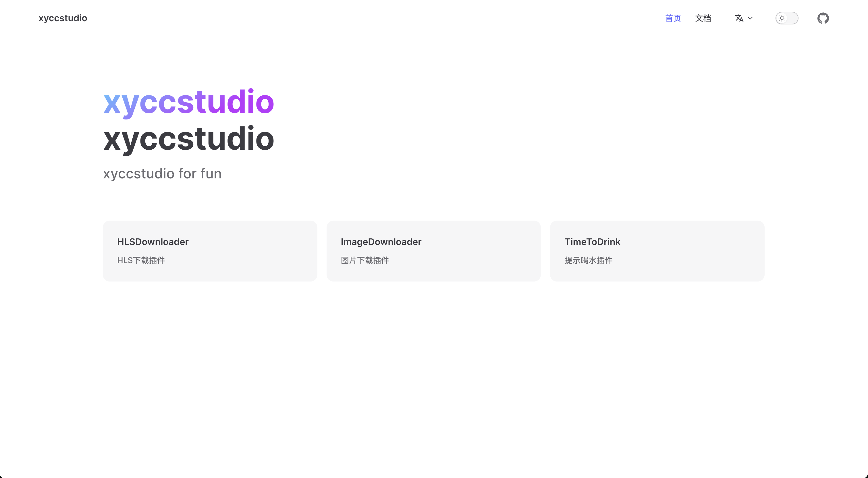Open the 文档 nav item
The image size is (868, 478).
(x=703, y=18)
